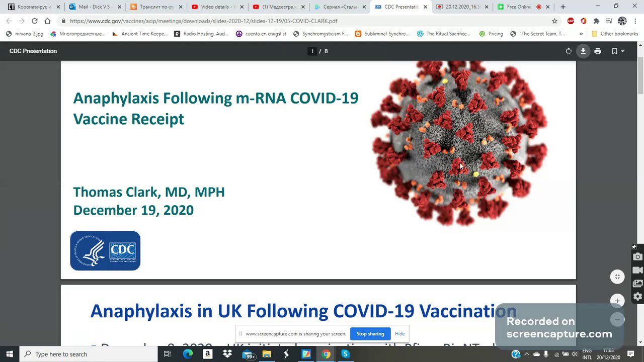Image resolution: width=644 pixels, height=362 pixels.
Task: Pin the capture widget
Action: (x=634, y=247)
